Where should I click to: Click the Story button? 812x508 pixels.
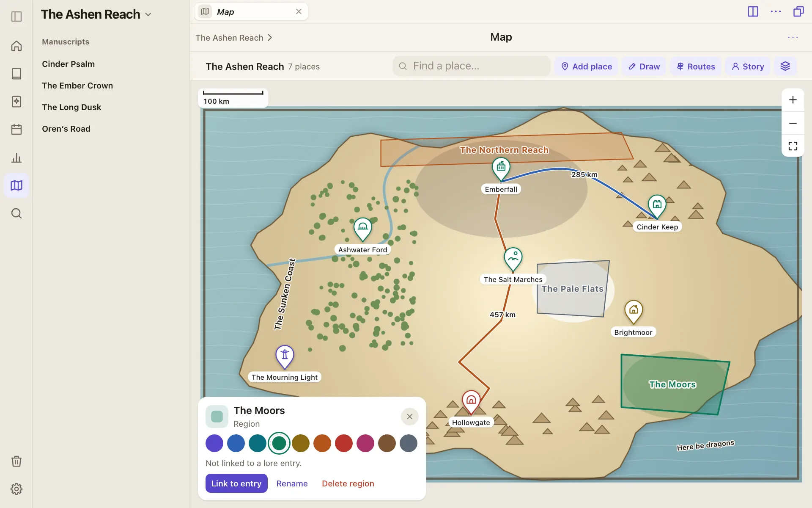coord(748,66)
